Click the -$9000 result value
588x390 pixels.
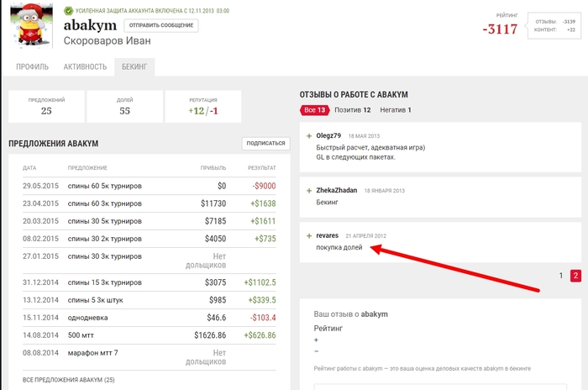click(x=264, y=186)
